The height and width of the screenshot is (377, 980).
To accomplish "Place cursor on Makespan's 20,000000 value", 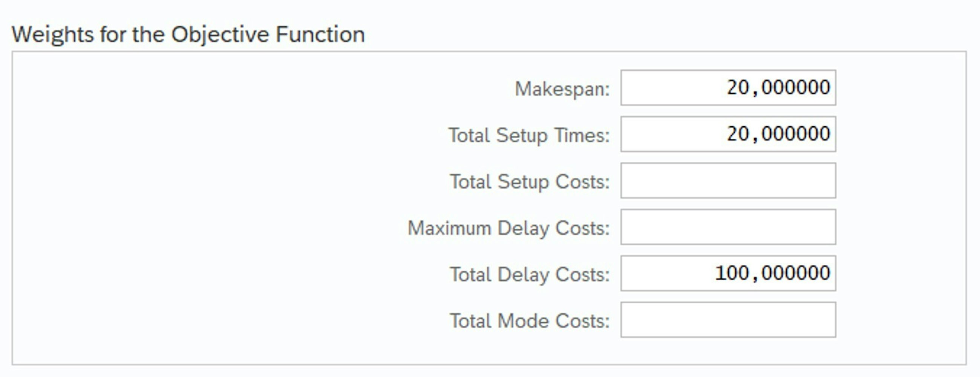I will point(778,87).
